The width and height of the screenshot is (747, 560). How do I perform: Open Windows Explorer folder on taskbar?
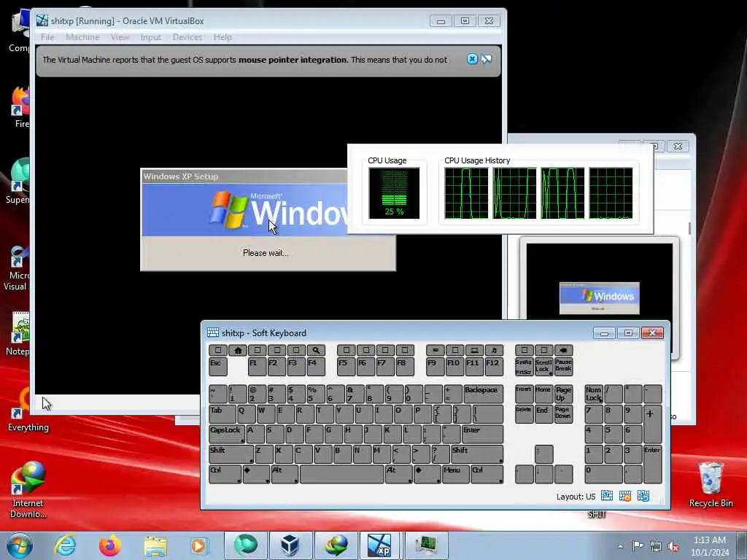[155, 545]
